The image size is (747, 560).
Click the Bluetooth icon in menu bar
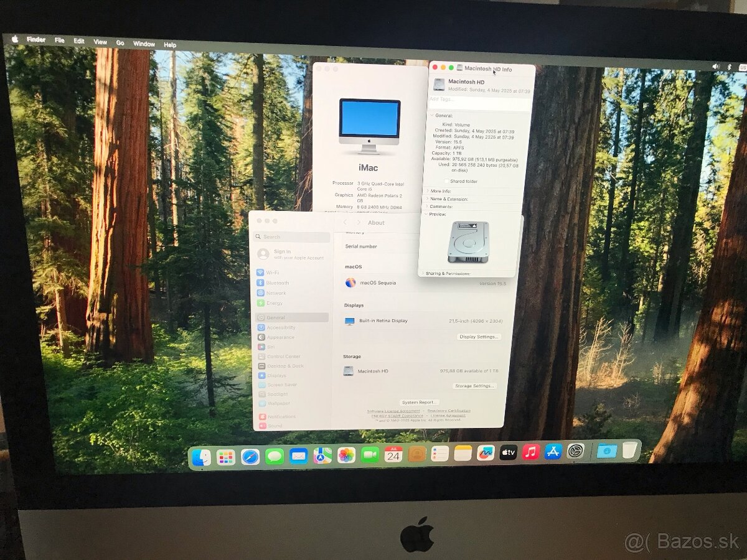click(730, 67)
